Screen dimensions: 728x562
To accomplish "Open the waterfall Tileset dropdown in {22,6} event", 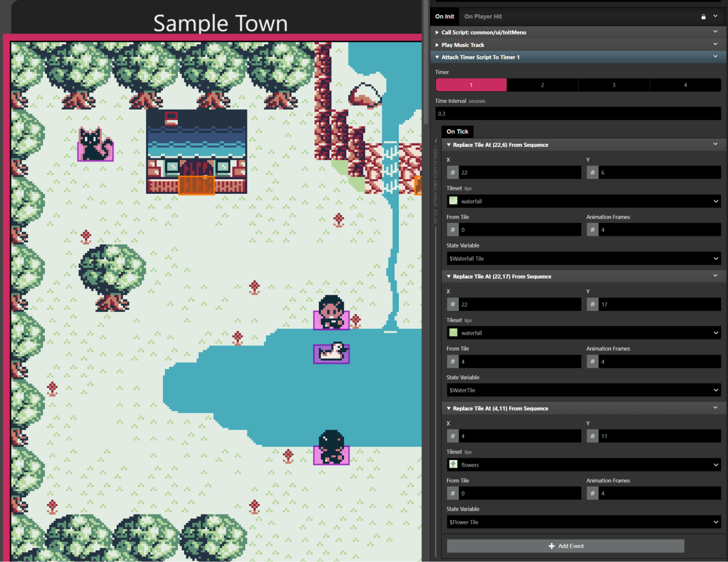I will (x=584, y=201).
